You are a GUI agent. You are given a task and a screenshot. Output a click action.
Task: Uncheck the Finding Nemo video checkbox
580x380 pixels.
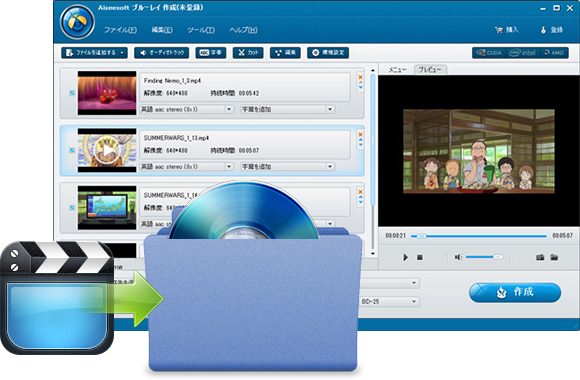click(x=72, y=93)
